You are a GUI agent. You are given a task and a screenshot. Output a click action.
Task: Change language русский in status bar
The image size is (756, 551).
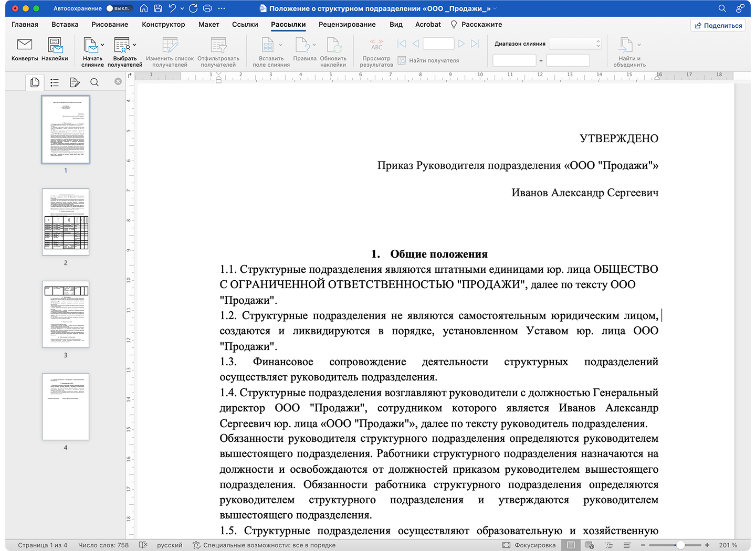click(x=170, y=545)
